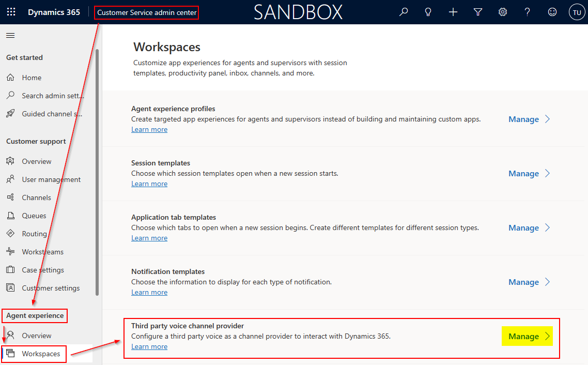
Task: Click the Queues icon in sidebar
Action: pyautogui.click(x=10, y=215)
